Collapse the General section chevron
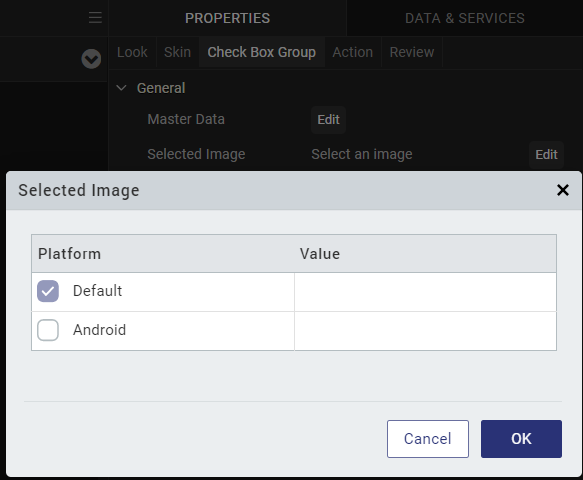Screen dimensions: 583x480 point(121,88)
